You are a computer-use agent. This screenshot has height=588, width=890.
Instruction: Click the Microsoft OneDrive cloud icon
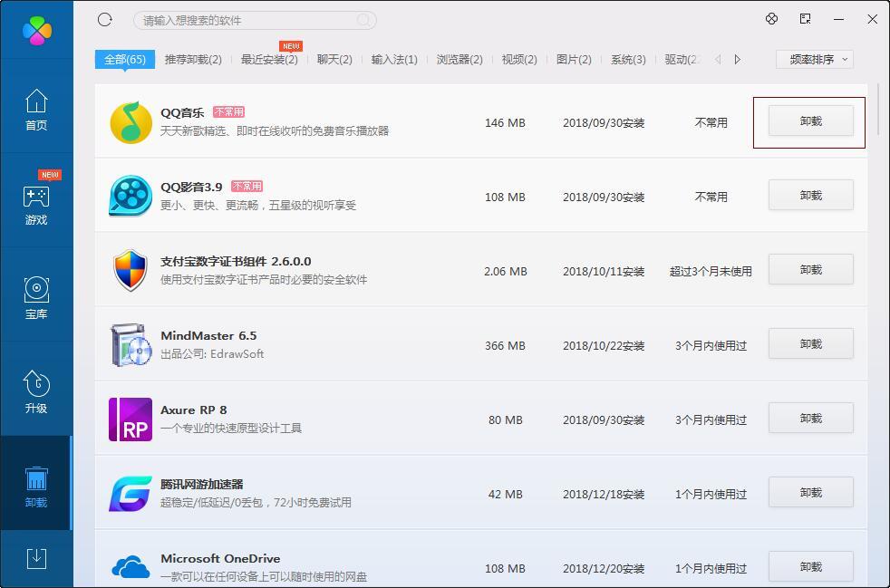pyautogui.click(x=131, y=566)
